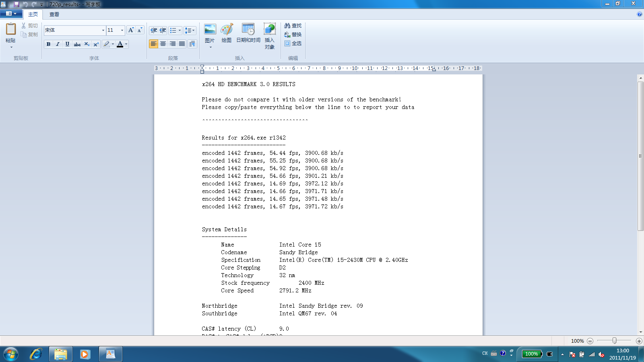Viewport: 644px width, 362px height.
Task: Click the Shrink font size icon
Action: click(x=140, y=30)
